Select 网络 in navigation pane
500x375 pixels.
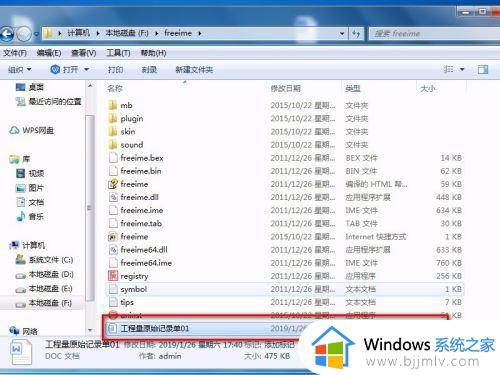pos(23,331)
